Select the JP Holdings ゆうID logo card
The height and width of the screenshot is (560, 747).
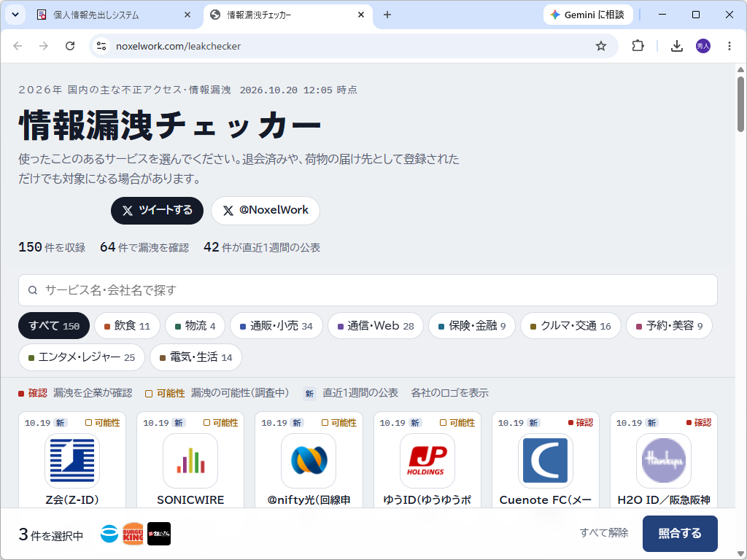pos(427,461)
